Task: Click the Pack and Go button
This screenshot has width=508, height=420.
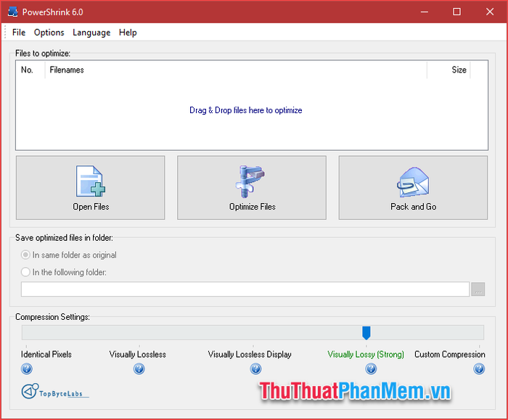Action: tap(413, 188)
